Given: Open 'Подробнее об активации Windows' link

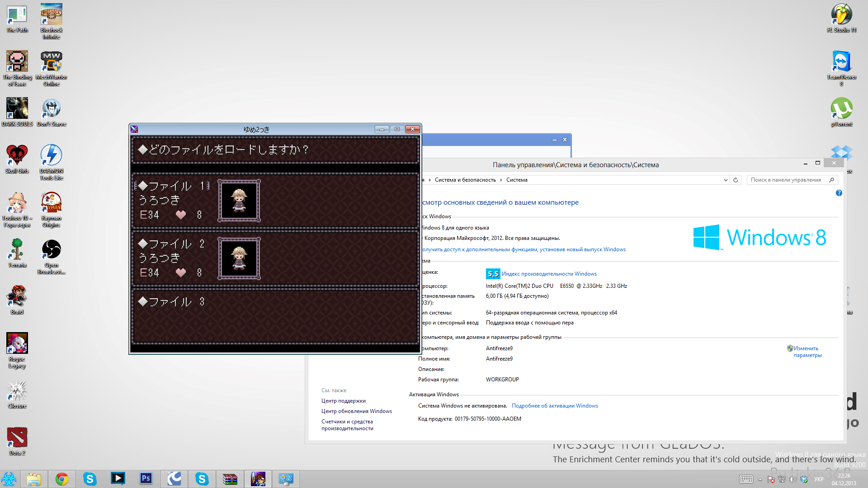Looking at the screenshot, I should tap(555, 406).
